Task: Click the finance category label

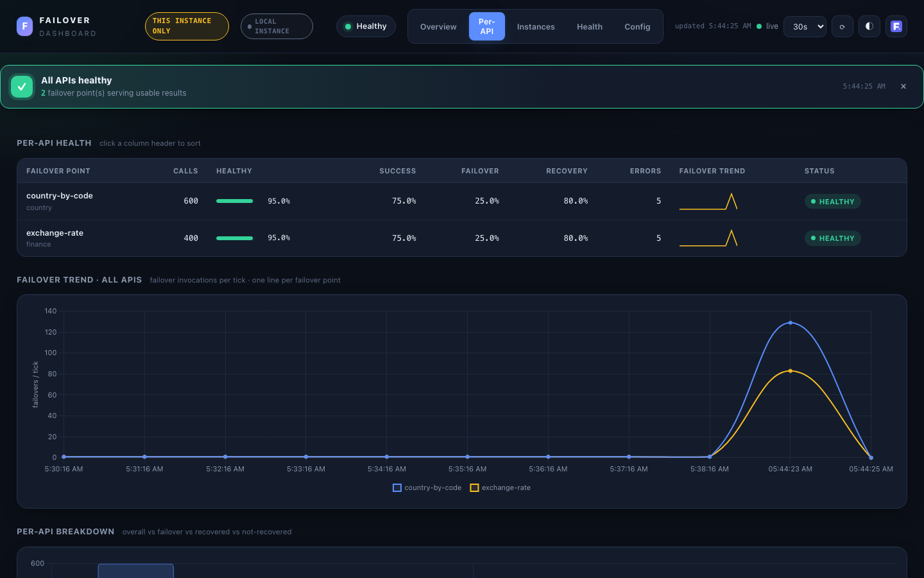Action: (38, 245)
